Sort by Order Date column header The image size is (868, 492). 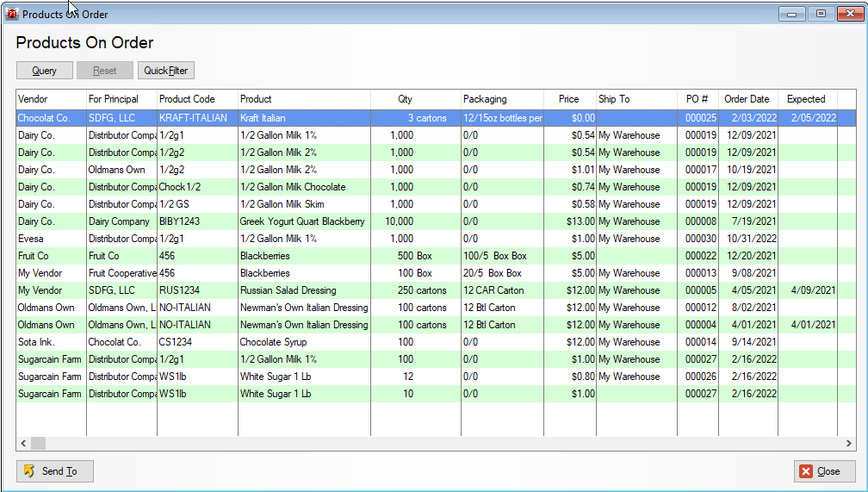coord(748,99)
